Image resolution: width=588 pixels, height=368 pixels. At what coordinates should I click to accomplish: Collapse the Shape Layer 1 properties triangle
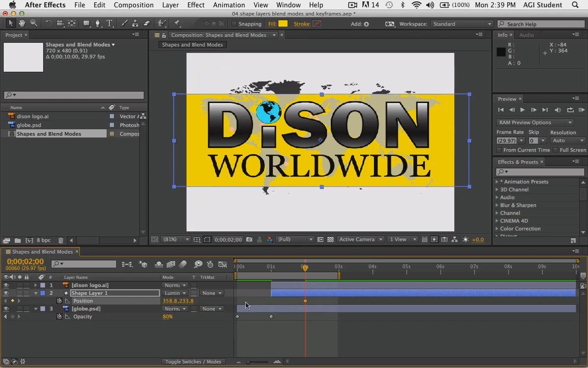(36, 293)
